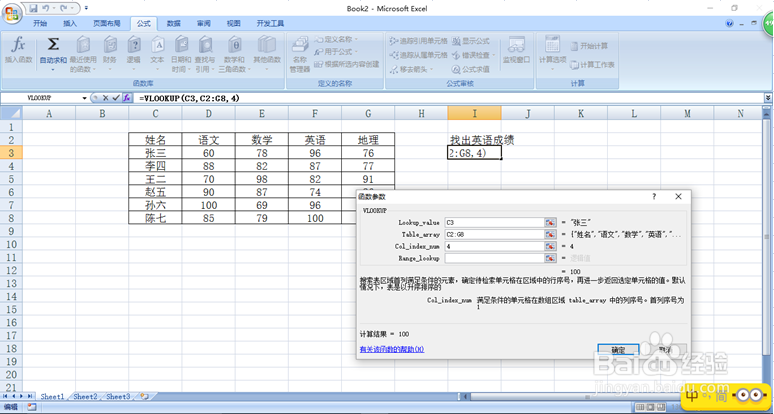
Task: Click the insert worksheet tab icon
Action: point(145,396)
